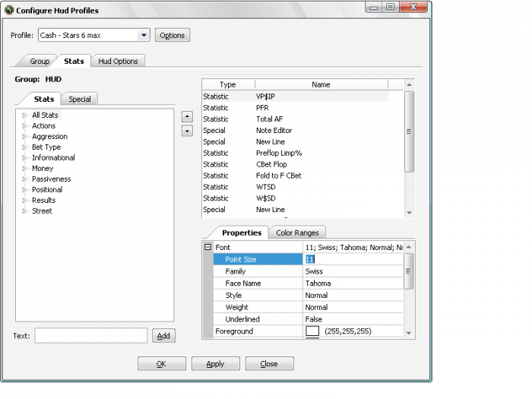The image size is (532, 399).
Task: Click the move stat up arrow button
Action: click(x=188, y=116)
